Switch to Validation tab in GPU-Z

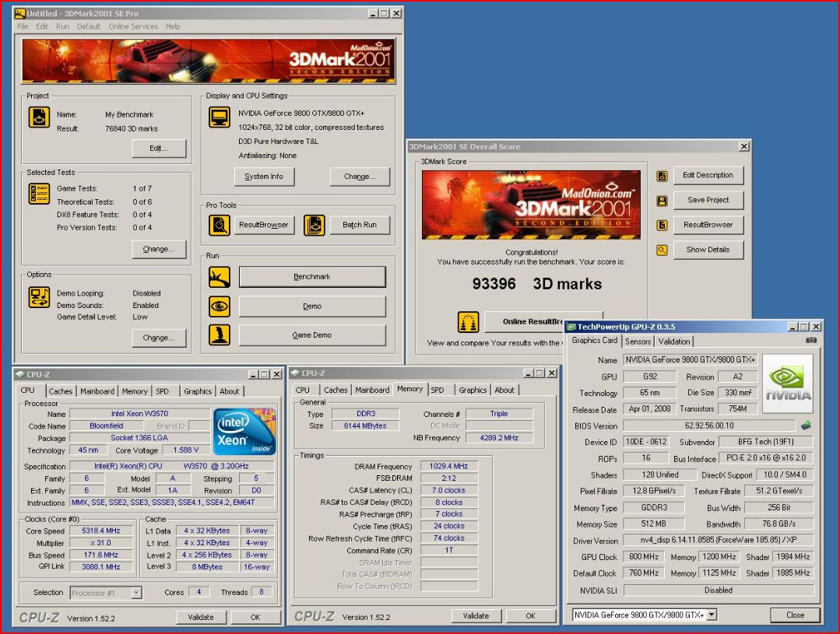coord(674,341)
